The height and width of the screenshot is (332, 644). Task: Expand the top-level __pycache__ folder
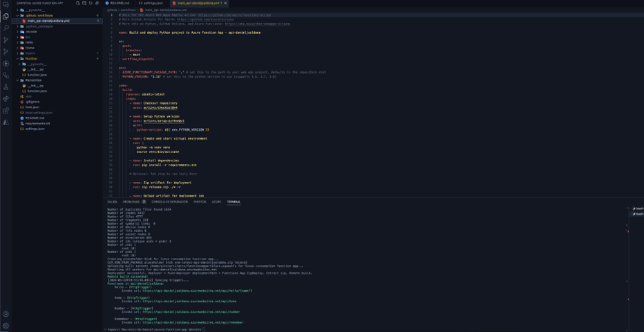(x=57, y=10)
